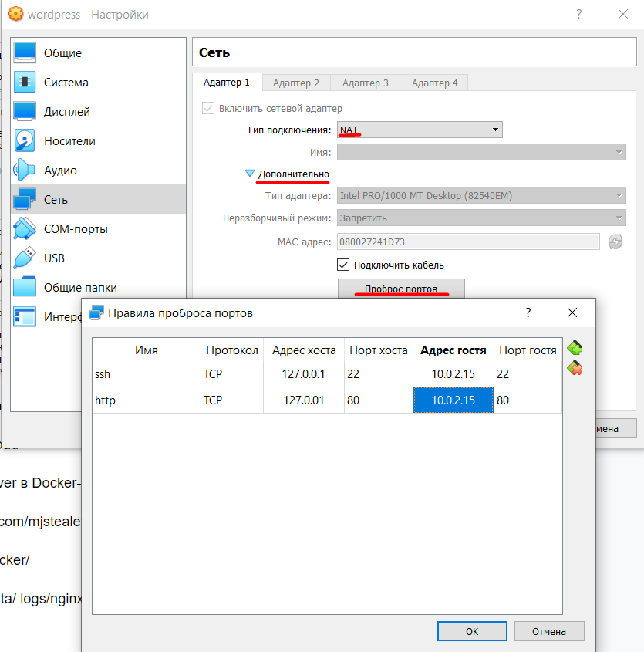The image size is (644, 652).
Task: Click the COM-порты connector icon
Action: pos(25,228)
